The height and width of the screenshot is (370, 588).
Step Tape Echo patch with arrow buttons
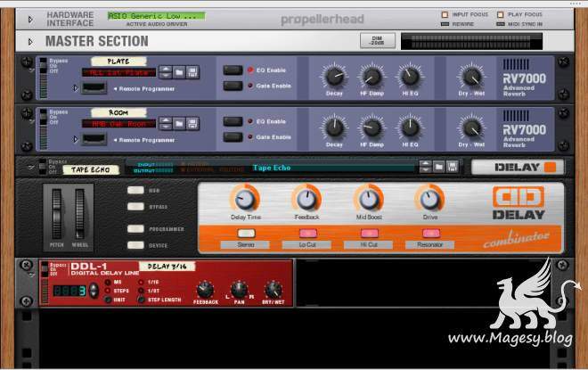coord(425,167)
